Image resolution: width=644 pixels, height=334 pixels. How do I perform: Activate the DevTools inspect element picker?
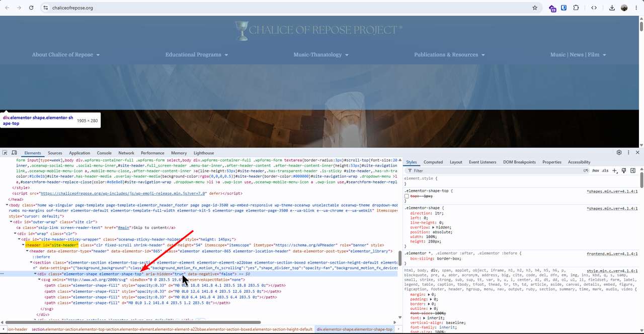[5, 153]
